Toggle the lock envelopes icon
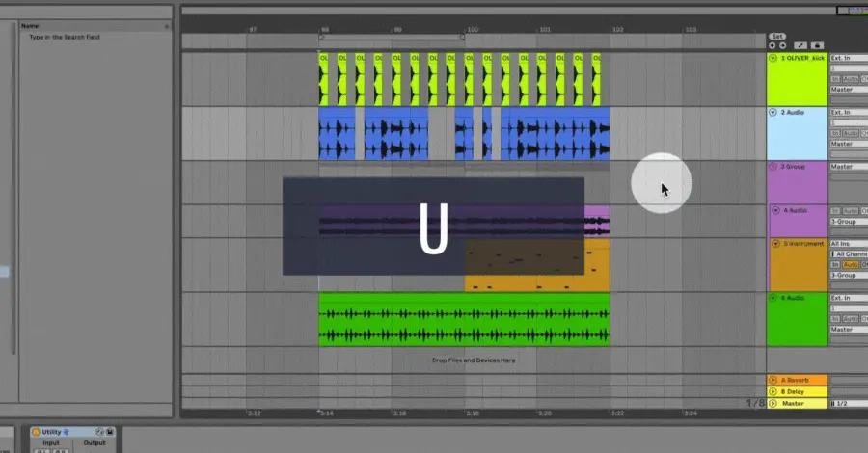The height and width of the screenshot is (453, 868). coord(817,45)
